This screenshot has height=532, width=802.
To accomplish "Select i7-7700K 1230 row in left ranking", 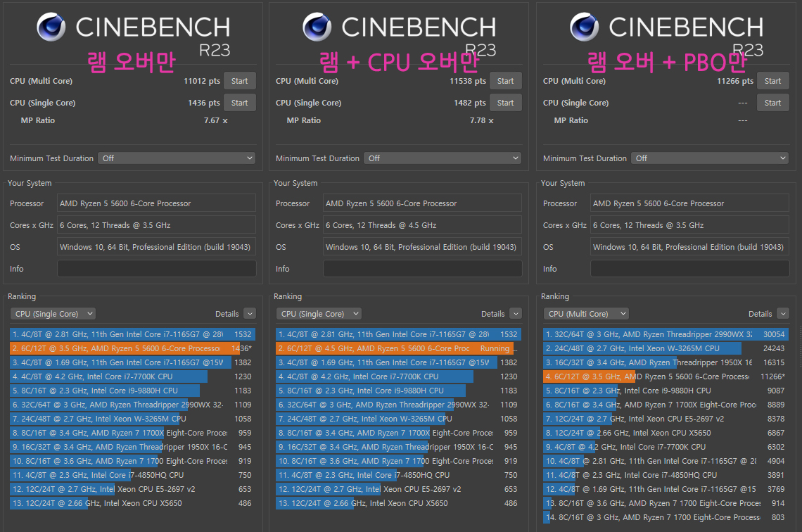I will pos(132,376).
